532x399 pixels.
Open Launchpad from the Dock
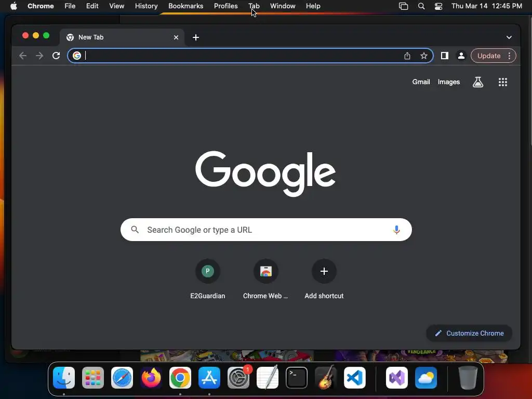point(93,378)
